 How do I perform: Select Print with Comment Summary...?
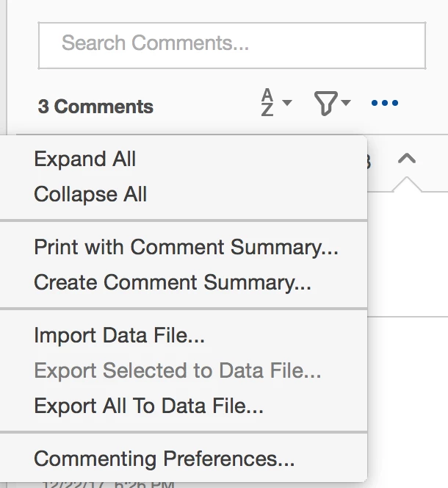(186, 248)
